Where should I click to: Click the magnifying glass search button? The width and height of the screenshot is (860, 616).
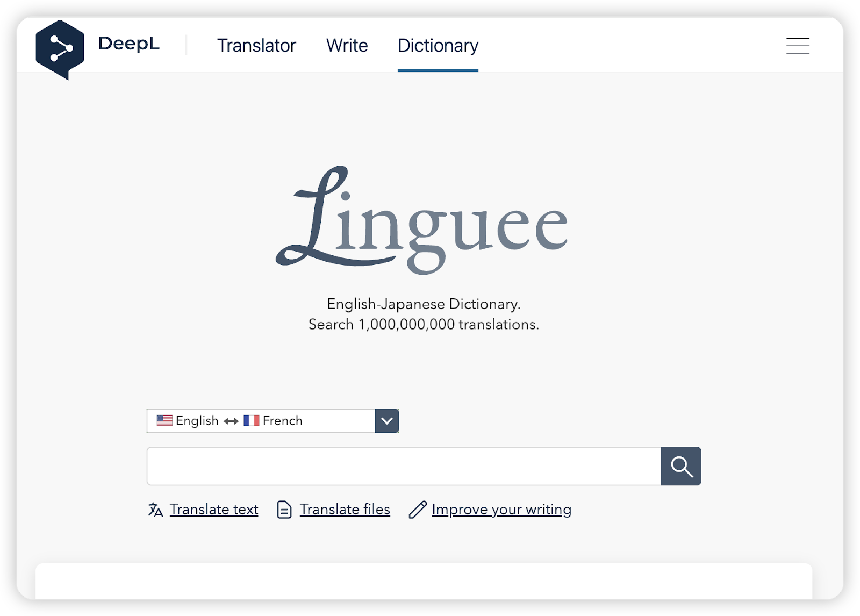coord(681,466)
